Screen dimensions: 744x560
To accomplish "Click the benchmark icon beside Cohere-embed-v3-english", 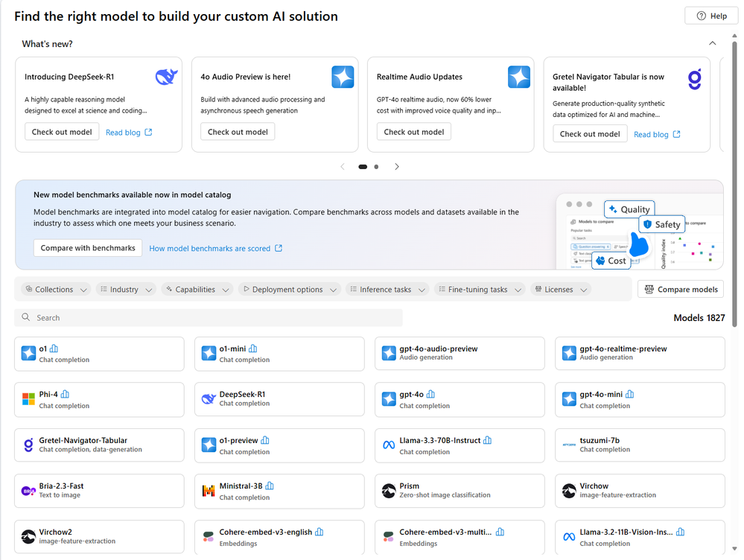I will [x=319, y=532].
